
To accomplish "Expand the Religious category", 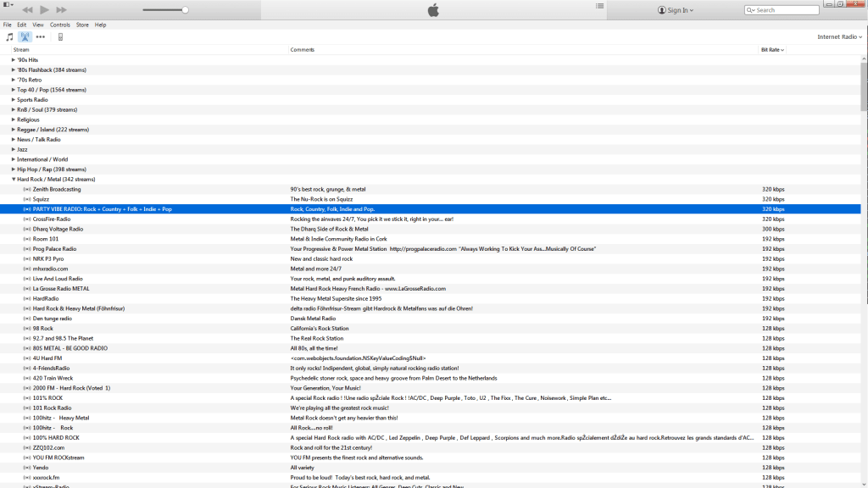I will coord(14,119).
